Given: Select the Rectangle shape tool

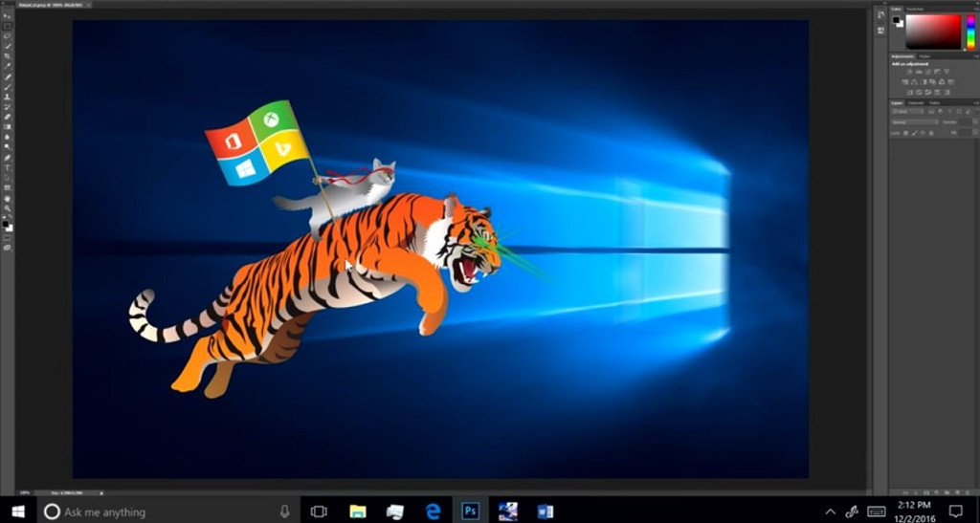Looking at the screenshot, I should [8, 187].
